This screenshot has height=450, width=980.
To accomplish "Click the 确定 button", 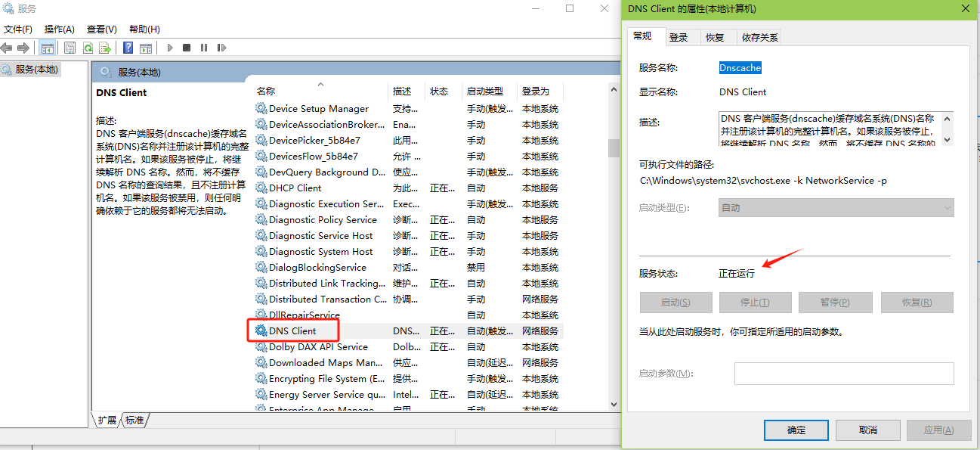I will pyautogui.click(x=796, y=430).
